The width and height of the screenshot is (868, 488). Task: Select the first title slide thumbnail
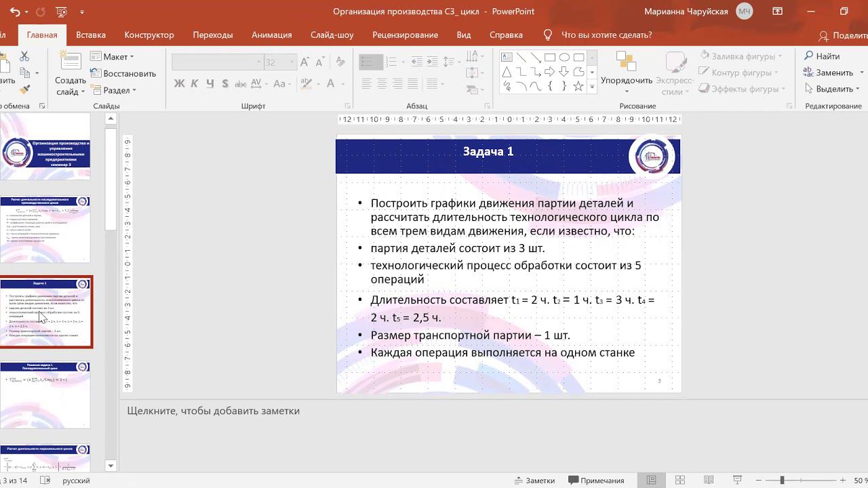coord(45,146)
